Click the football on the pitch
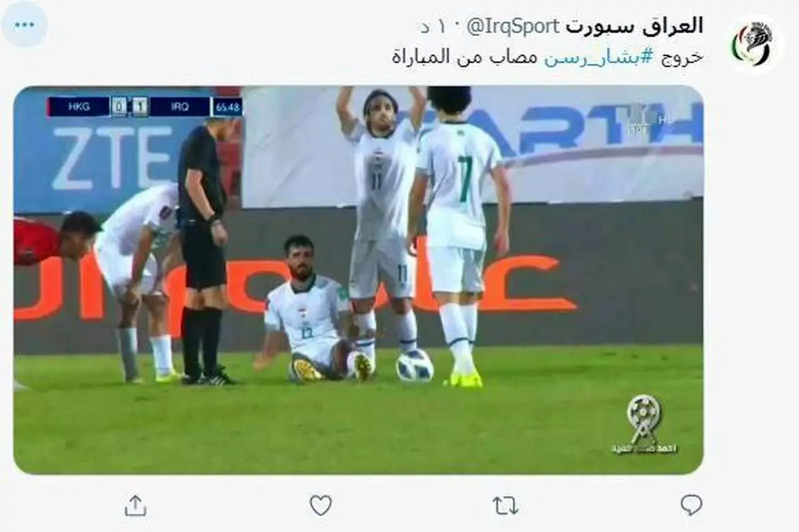 [415, 366]
